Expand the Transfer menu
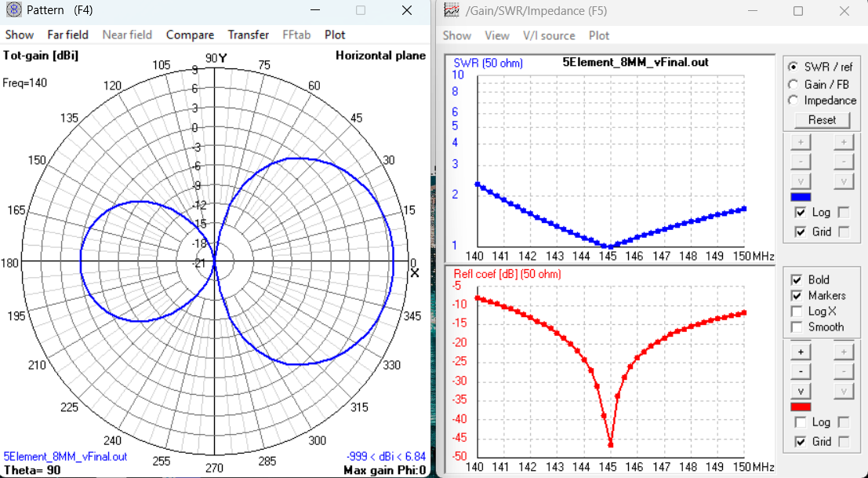Screen dimensions: 868x478 coord(248,35)
